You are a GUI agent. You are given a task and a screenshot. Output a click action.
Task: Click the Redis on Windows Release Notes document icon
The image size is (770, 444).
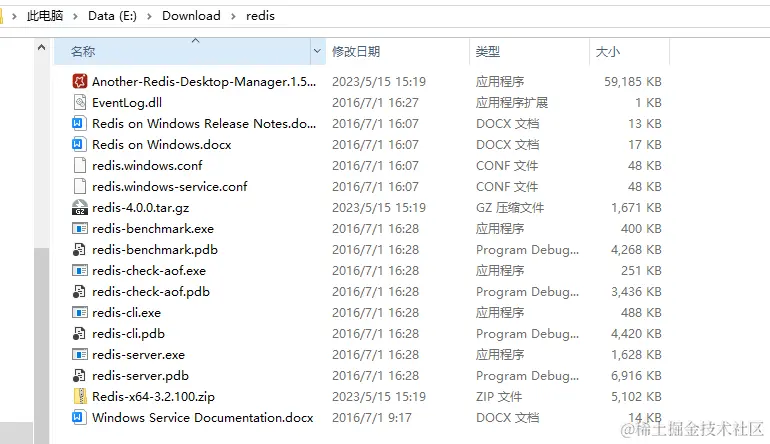[79, 123]
